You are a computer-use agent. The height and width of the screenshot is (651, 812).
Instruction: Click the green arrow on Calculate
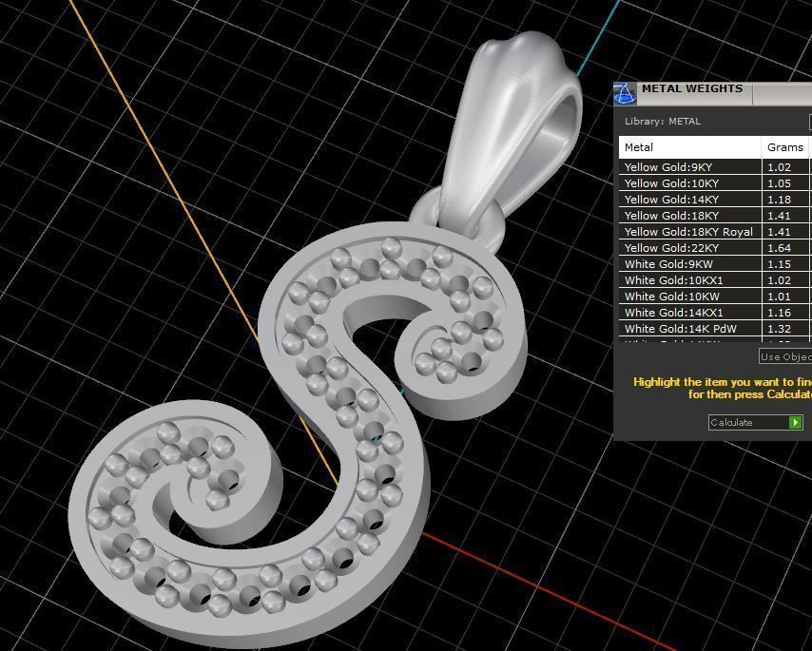795,422
